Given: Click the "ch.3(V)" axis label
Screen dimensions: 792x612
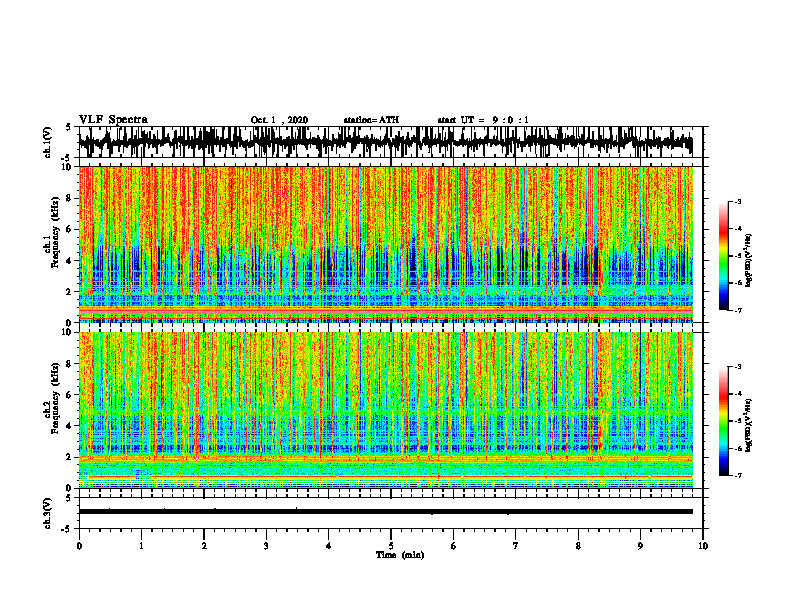Looking at the screenshot, I should pyautogui.click(x=47, y=513).
